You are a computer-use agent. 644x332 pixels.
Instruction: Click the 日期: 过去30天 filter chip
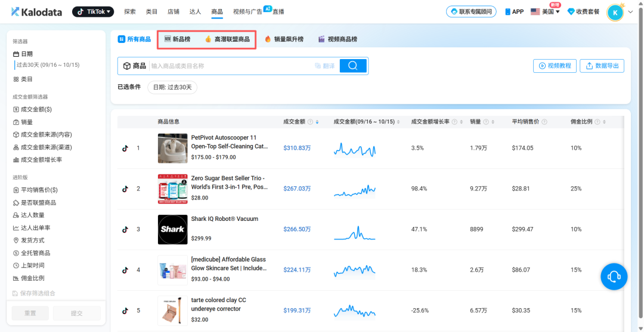pos(172,87)
